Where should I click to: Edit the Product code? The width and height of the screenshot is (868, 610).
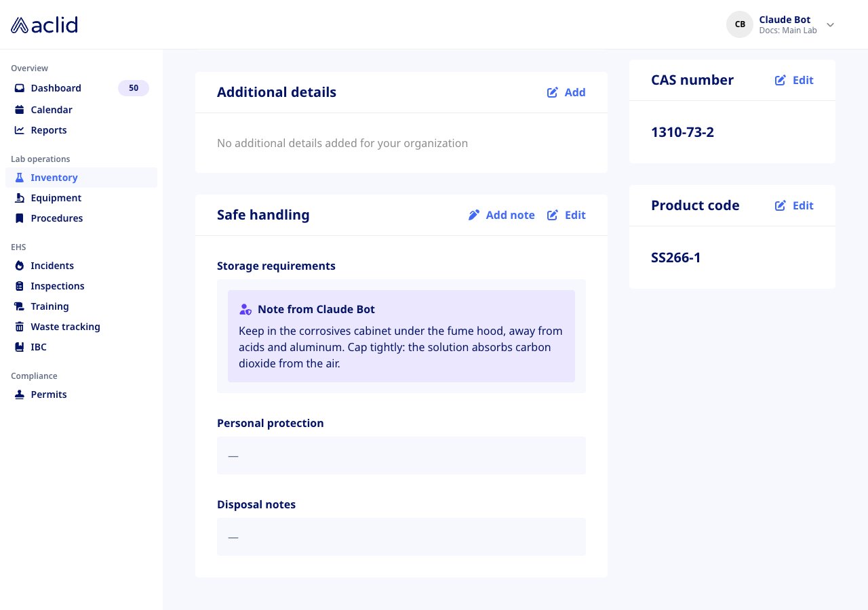(x=794, y=205)
